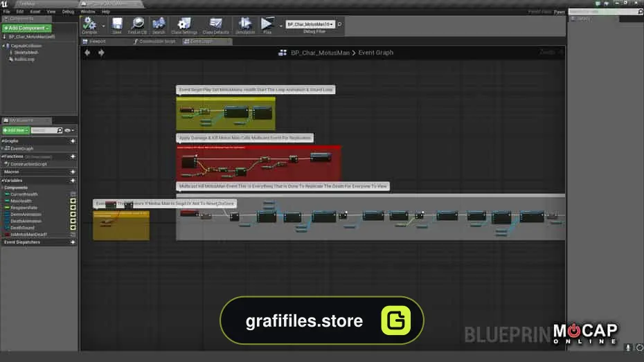Toggle IsMotusManDead? variable editable eye
The width and height of the screenshot is (644, 362).
point(73,235)
